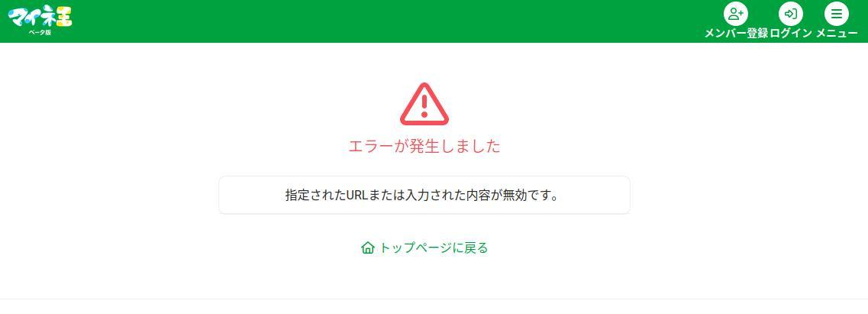
Task: Click the gray divider line below content
Action: pyautogui.click(x=434, y=299)
